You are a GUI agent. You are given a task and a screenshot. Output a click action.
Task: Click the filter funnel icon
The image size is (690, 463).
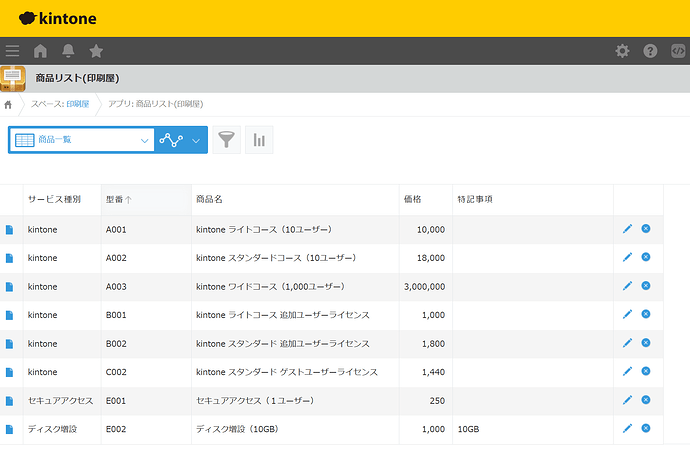pyautogui.click(x=227, y=140)
